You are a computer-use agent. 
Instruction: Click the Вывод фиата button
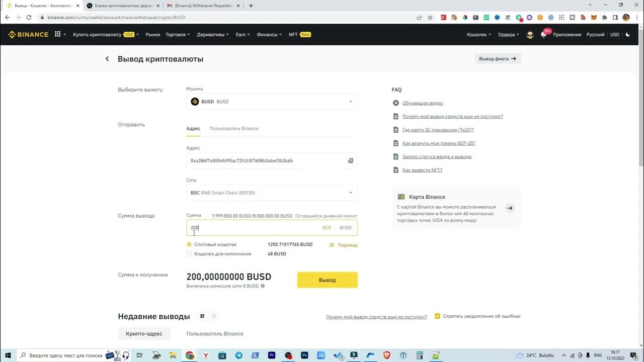click(x=498, y=59)
